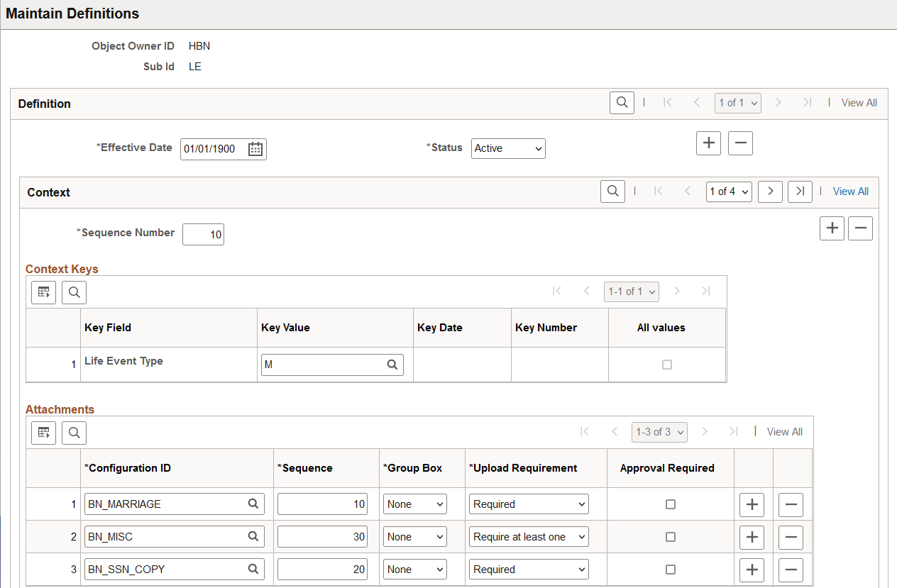
Task: Add row after BN_MISC attachment
Action: pos(752,538)
